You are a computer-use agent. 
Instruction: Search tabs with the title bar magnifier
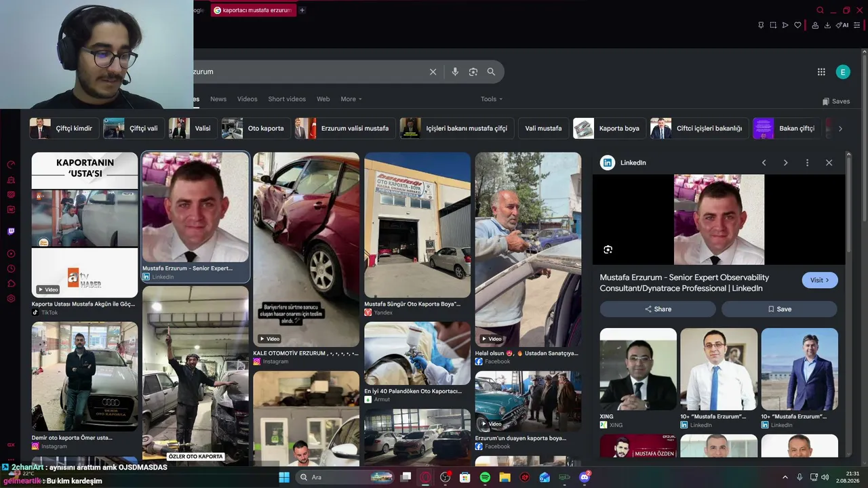pyautogui.click(x=820, y=10)
